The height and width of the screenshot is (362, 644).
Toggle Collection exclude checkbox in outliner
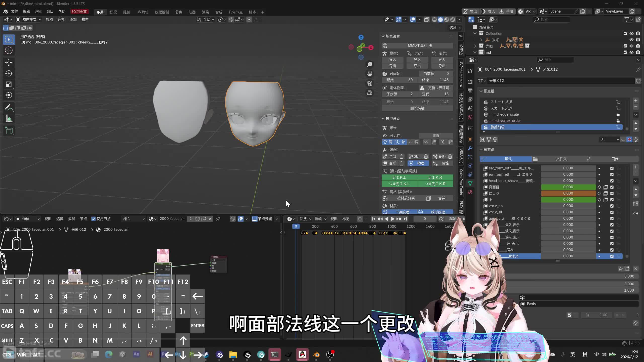tap(625, 33)
